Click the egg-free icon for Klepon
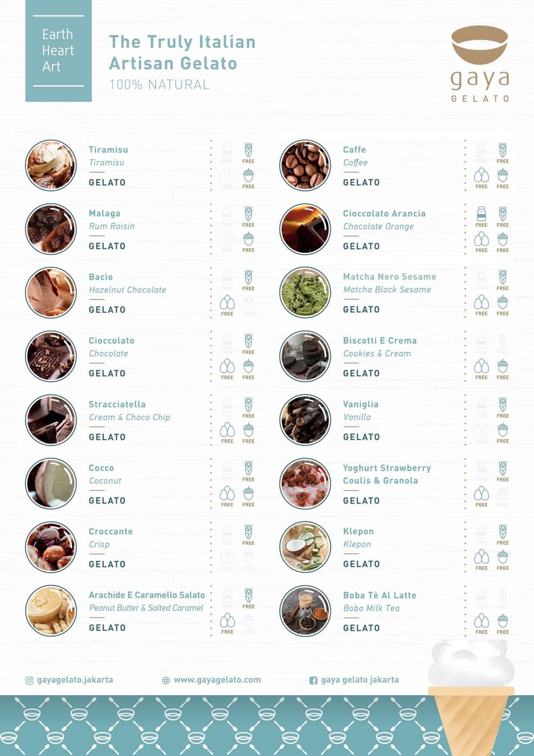 point(481,557)
